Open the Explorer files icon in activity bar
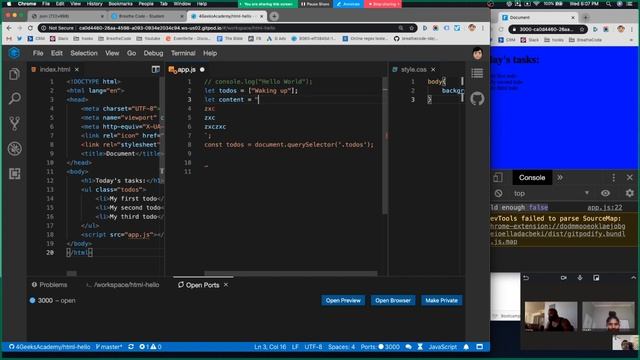This screenshot has height=360, width=640. click(x=15, y=74)
